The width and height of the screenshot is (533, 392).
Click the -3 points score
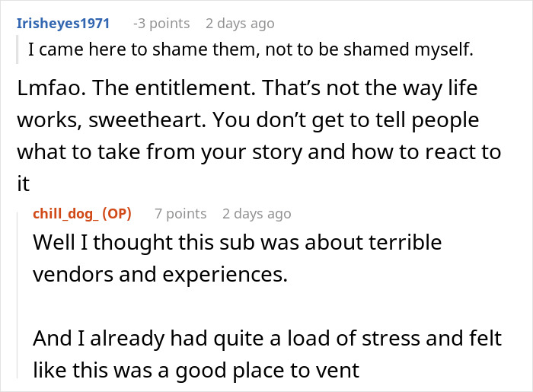[x=161, y=23]
